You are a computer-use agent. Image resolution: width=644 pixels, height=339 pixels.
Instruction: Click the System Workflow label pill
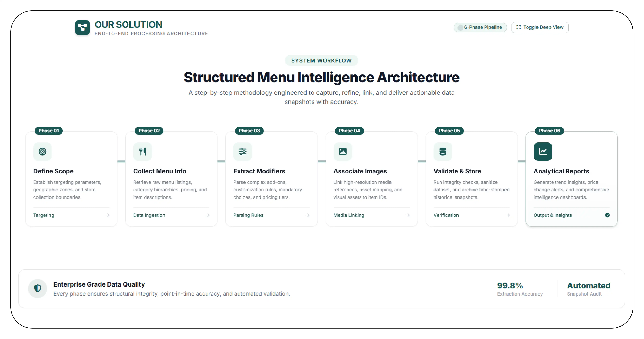321,60
